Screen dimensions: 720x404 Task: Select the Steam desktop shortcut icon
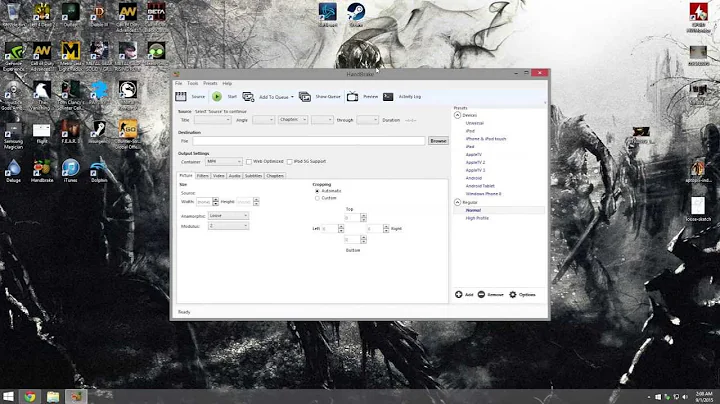356,13
